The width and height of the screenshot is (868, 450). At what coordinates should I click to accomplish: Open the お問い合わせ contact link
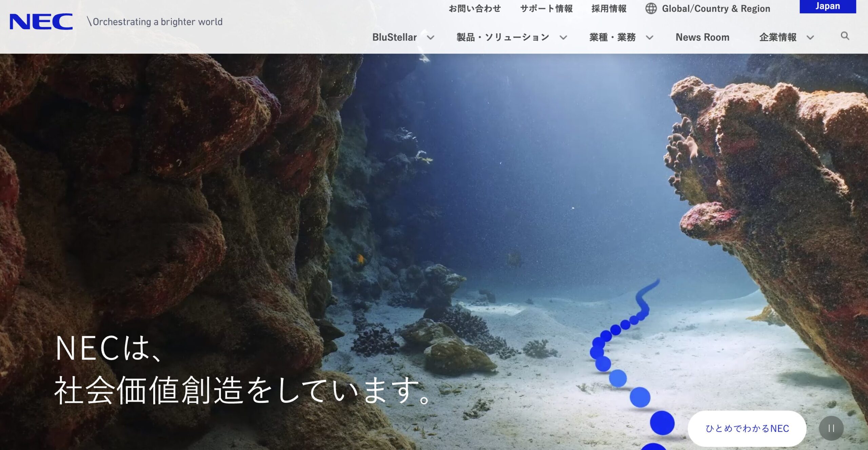pos(475,8)
